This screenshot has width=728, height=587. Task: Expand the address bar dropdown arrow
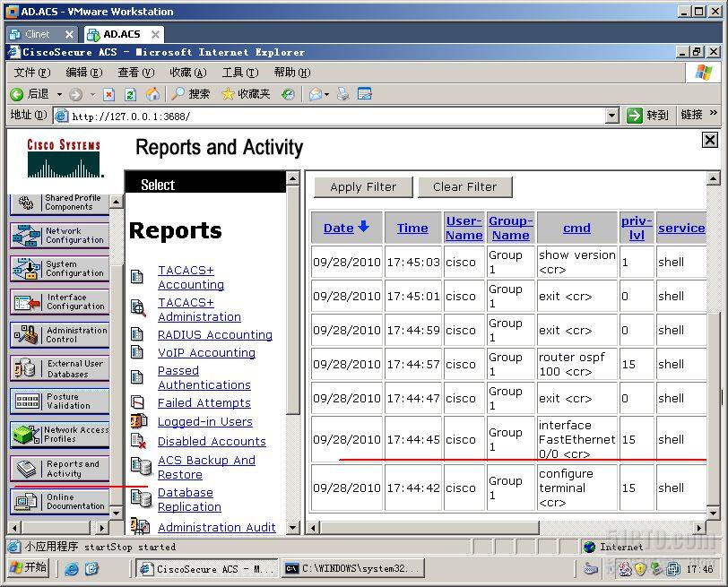pyautogui.click(x=612, y=116)
